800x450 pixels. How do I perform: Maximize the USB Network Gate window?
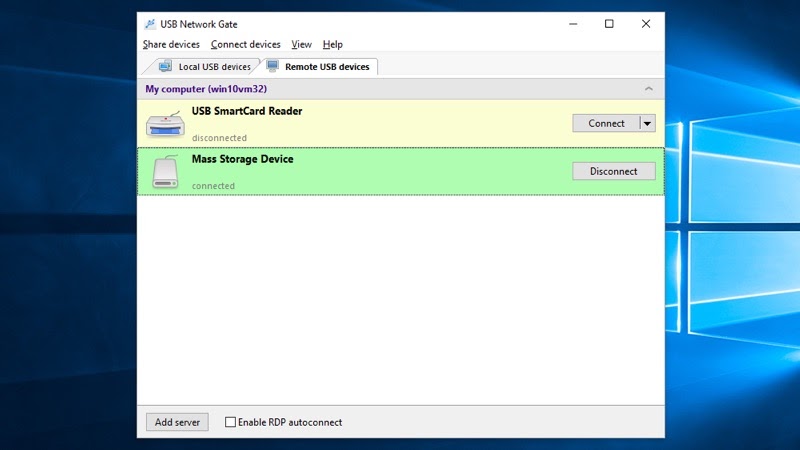[x=609, y=24]
